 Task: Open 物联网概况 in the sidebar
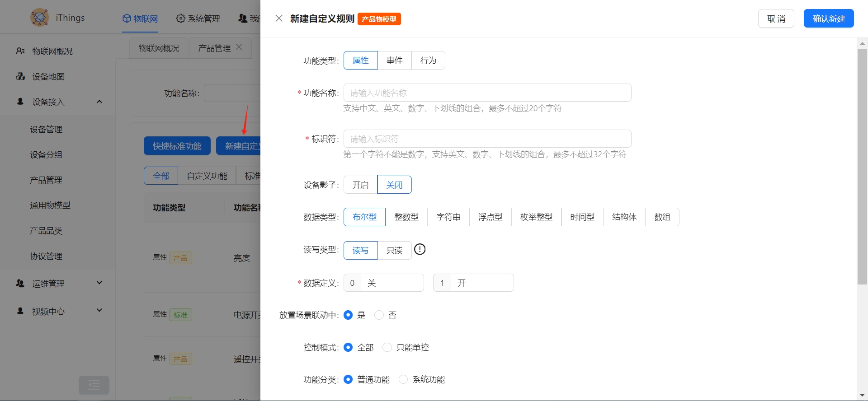[x=52, y=51]
